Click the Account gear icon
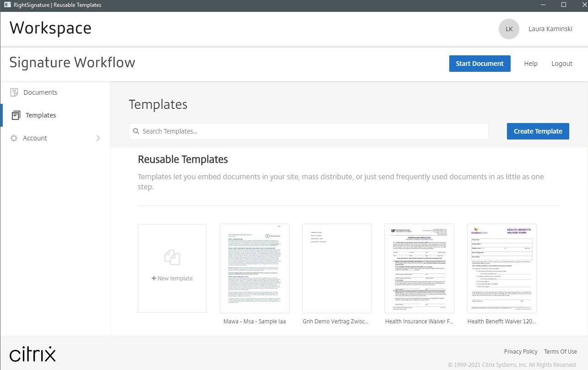Screen dimensions: 588x370 pos(14,138)
